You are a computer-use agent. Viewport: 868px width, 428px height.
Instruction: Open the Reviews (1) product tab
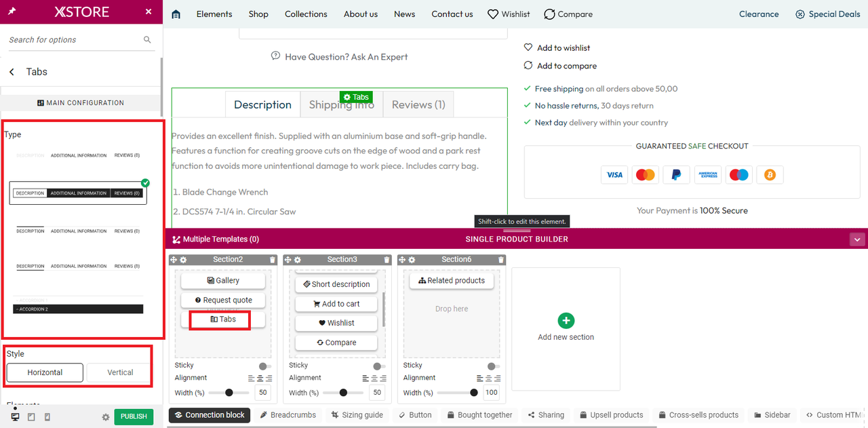pos(418,104)
